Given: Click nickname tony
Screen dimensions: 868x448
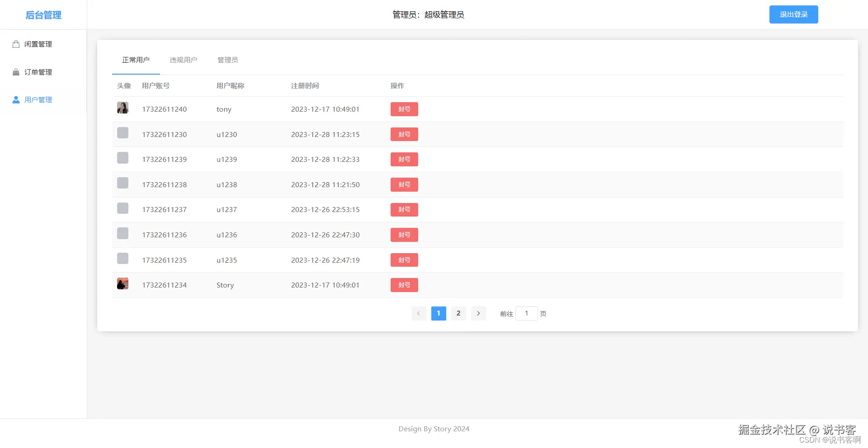Looking at the screenshot, I should (x=224, y=109).
